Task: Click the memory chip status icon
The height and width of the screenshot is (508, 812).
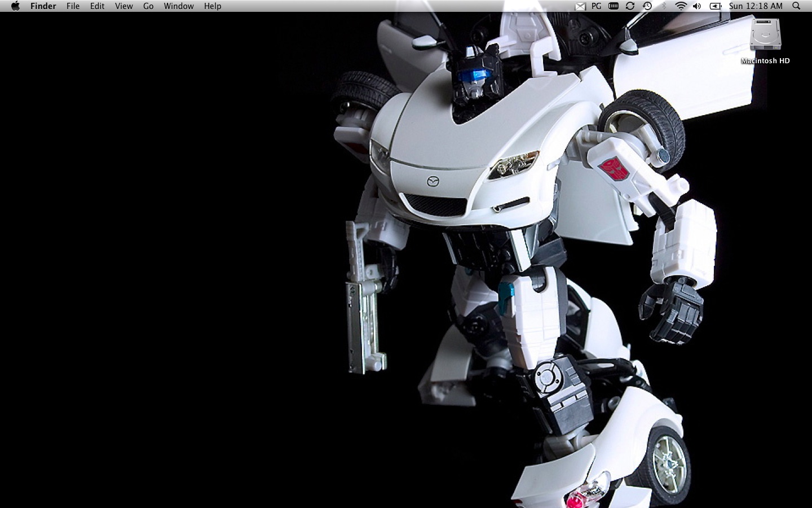Action: tap(614, 6)
